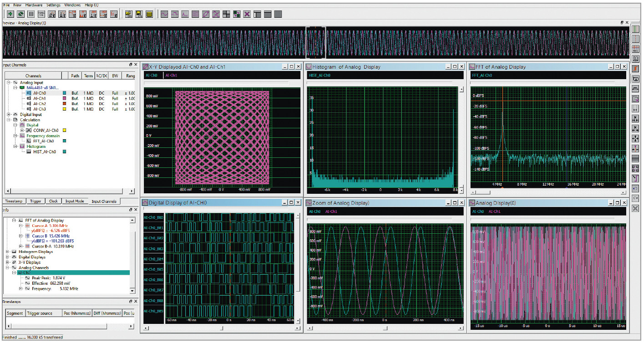The height and width of the screenshot is (343, 644).
Task: Create a new analog display from toolbar sine icon
Action: (164, 14)
